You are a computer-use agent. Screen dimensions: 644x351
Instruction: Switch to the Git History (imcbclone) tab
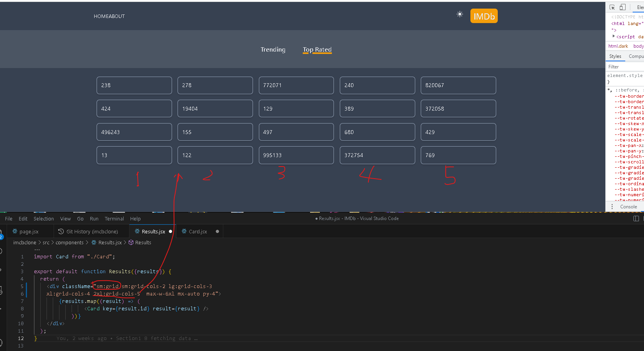coord(92,231)
